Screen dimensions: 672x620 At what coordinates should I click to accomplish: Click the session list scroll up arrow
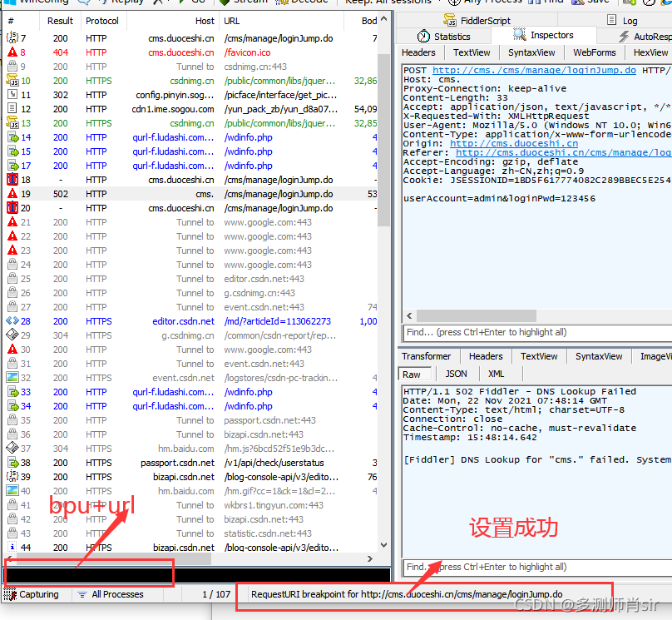(x=383, y=19)
